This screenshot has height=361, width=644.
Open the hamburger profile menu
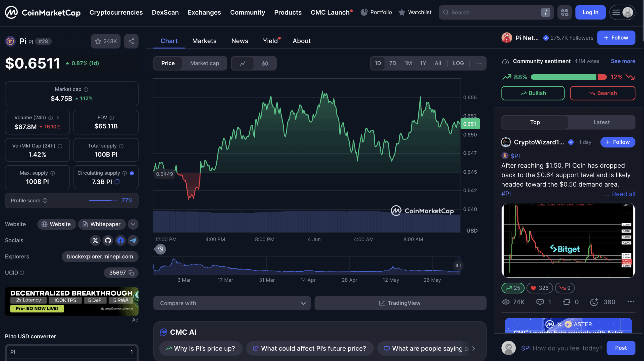coord(622,12)
